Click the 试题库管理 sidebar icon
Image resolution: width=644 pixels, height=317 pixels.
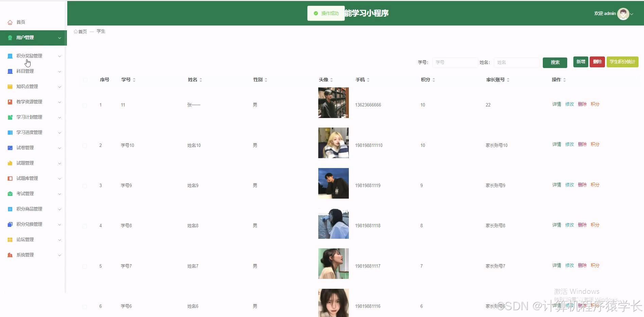pyautogui.click(x=10, y=178)
